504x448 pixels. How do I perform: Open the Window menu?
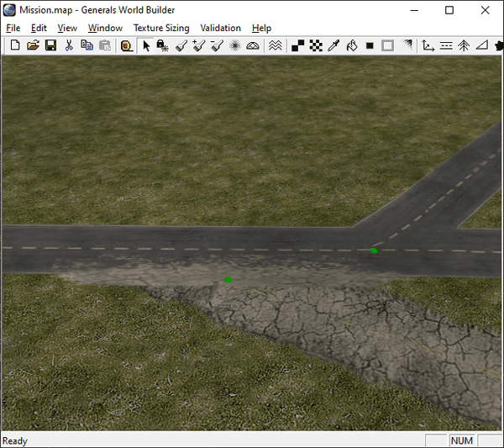pyautogui.click(x=105, y=28)
